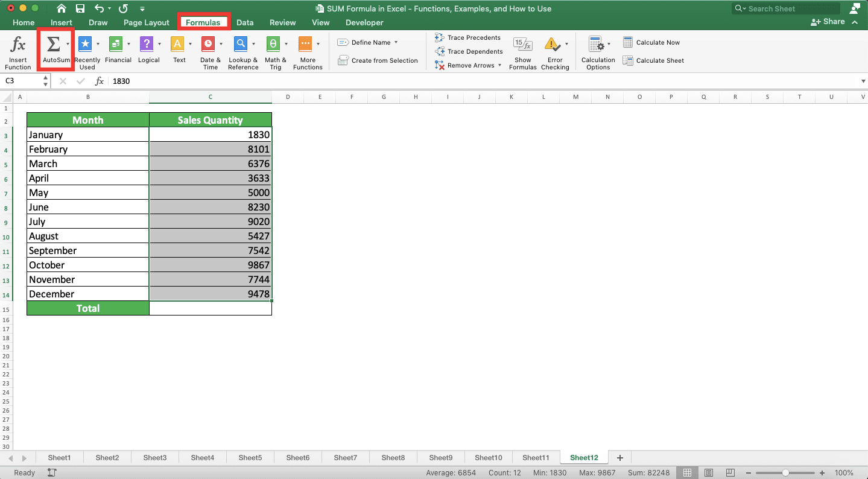868x479 pixels.
Task: Open the Name Box stepper arrows
Action: [x=46, y=81]
